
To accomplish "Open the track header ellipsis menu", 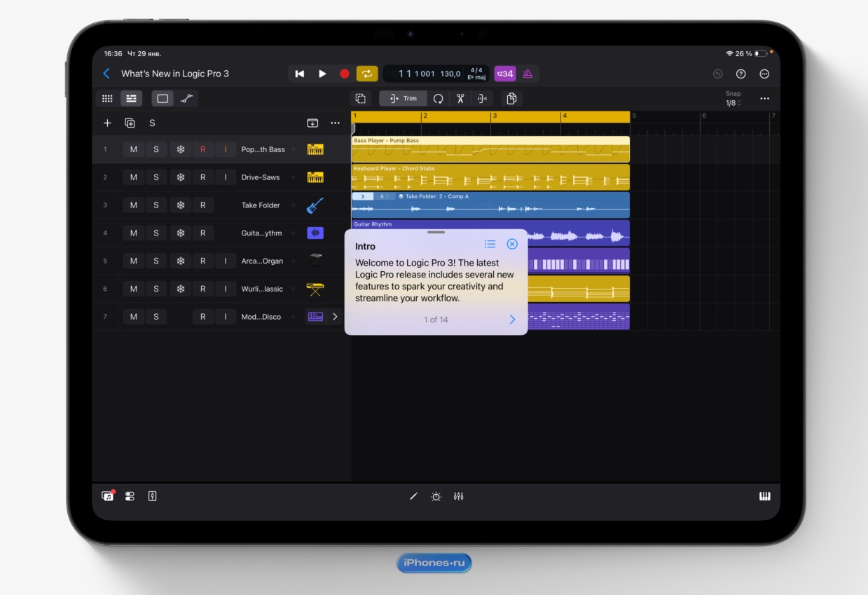I will tap(335, 123).
